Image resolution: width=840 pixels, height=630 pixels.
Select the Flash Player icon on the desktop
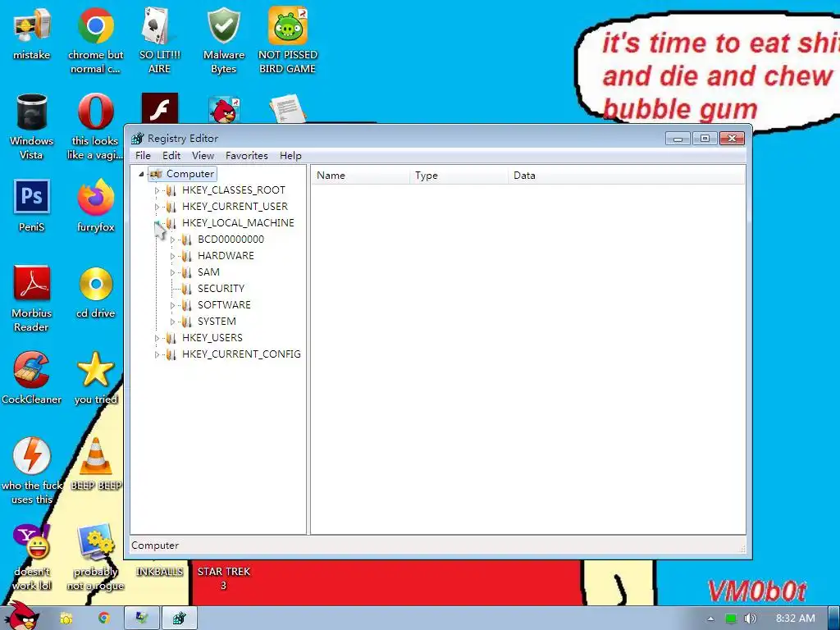point(160,109)
